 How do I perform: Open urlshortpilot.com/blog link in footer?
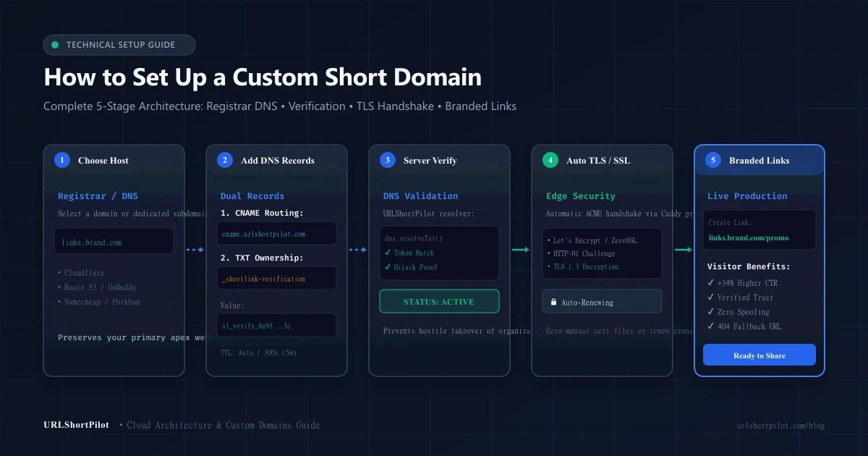(781, 426)
